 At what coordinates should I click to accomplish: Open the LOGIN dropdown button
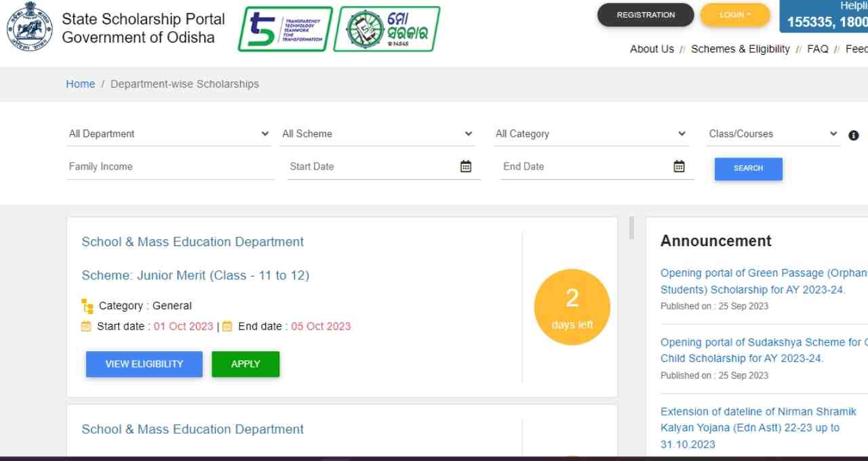point(735,15)
